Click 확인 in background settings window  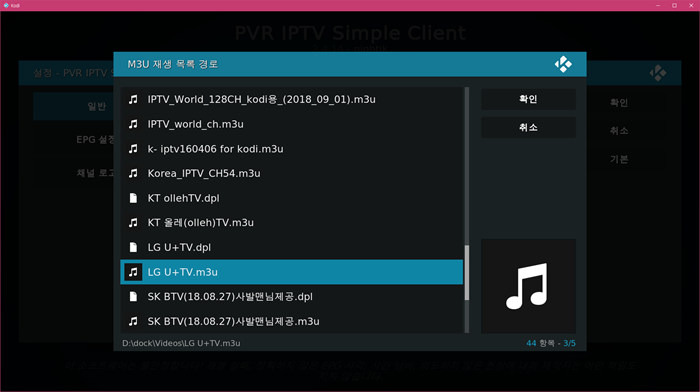pos(619,103)
